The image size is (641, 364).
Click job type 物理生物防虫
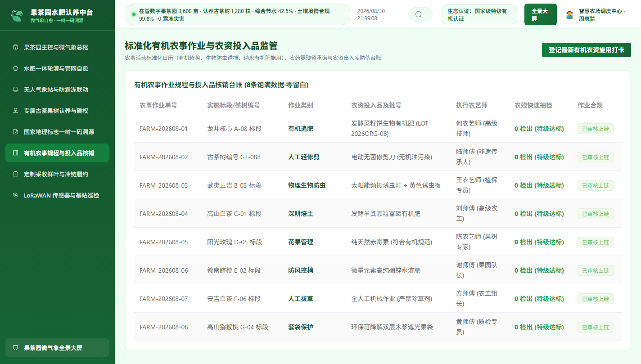pos(307,185)
